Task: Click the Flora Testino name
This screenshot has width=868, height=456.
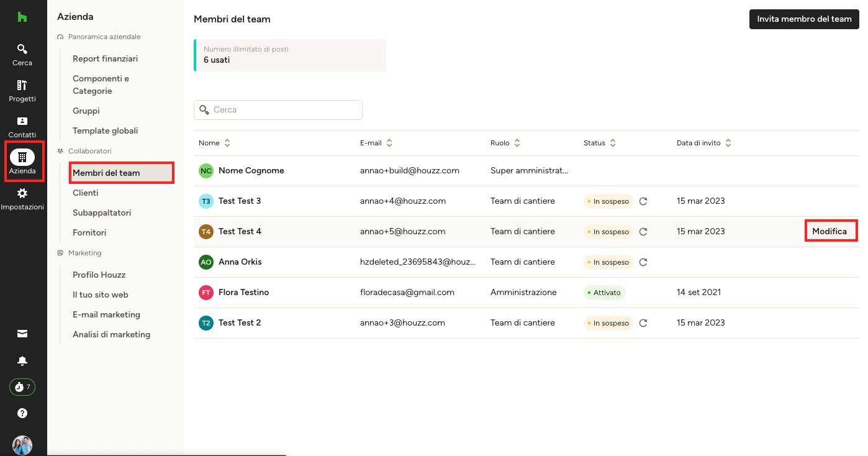Action: pyautogui.click(x=243, y=293)
